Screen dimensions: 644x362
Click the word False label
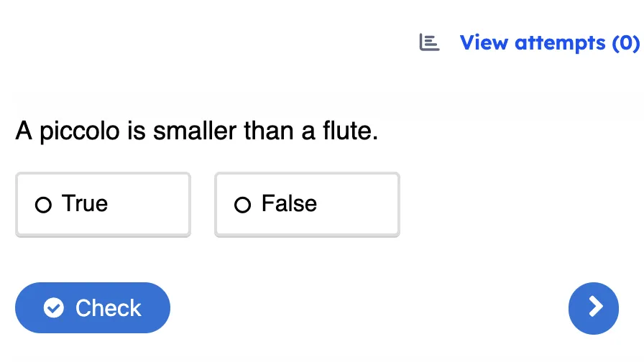tap(289, 204)
